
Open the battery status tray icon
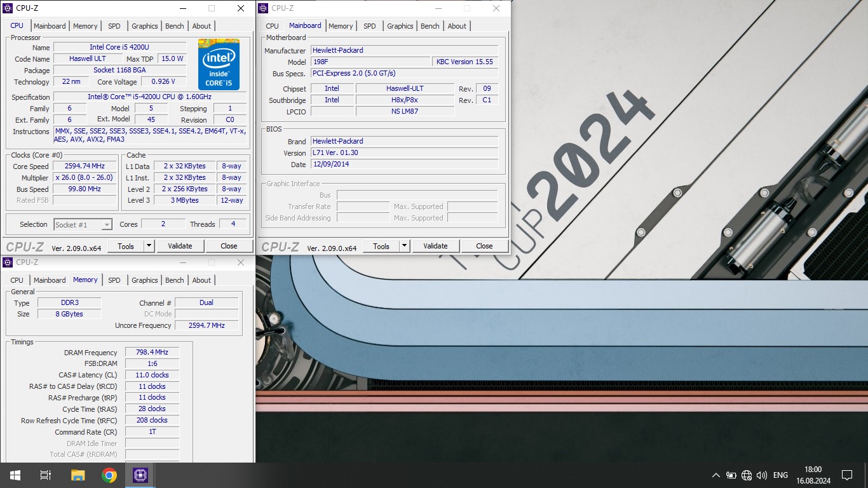(x=731, y=475)
